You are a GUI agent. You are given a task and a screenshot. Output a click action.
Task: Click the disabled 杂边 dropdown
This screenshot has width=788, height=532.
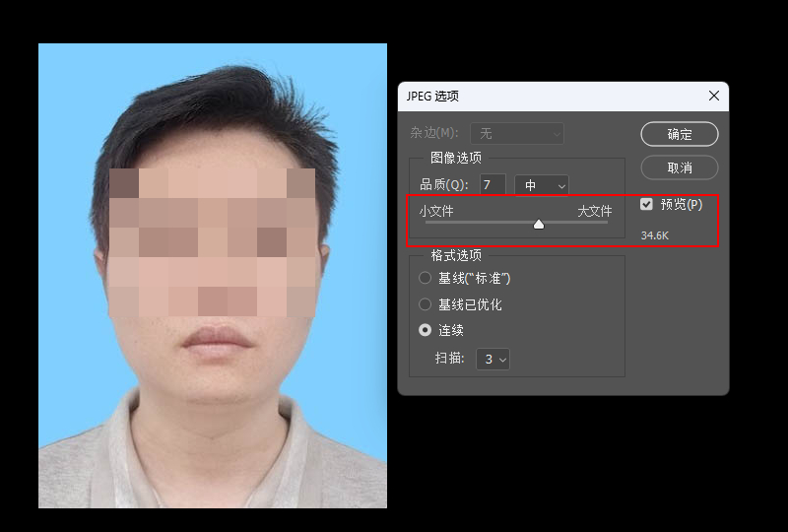[517, 133]
